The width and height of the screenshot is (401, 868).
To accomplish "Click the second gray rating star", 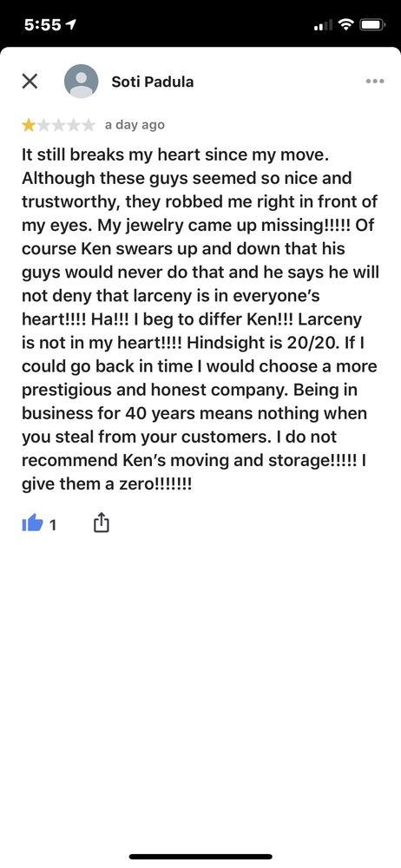I will pos(43,125).
